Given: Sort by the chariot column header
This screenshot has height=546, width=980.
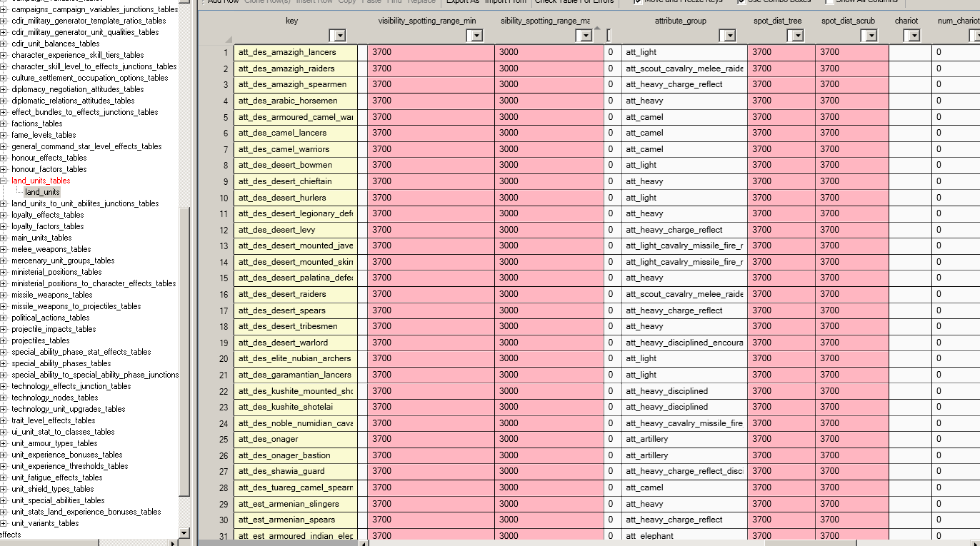Looking at the screenshot, I should pyautogui.click(x=906, y=21).
